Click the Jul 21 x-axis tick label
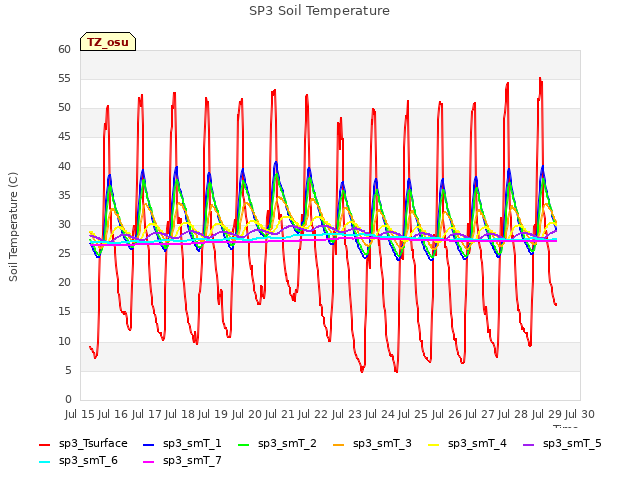The height and width of the screenshot is (480, 640). point(280,414)
